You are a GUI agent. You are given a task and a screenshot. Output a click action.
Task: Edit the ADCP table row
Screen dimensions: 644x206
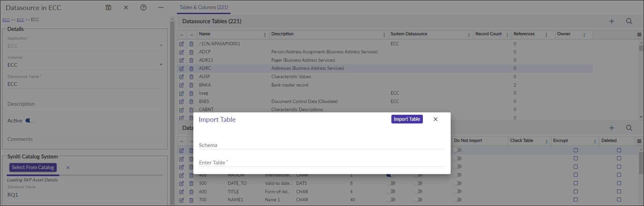182,52
